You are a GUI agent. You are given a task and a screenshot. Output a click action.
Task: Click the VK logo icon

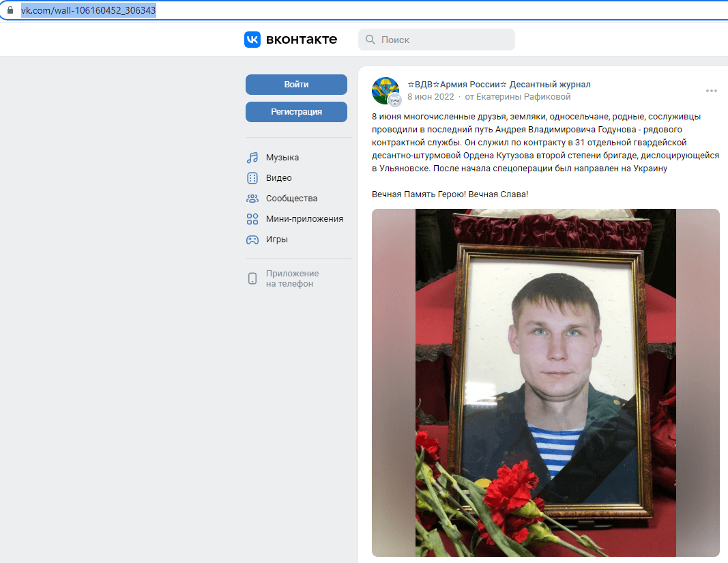[252, 40]
